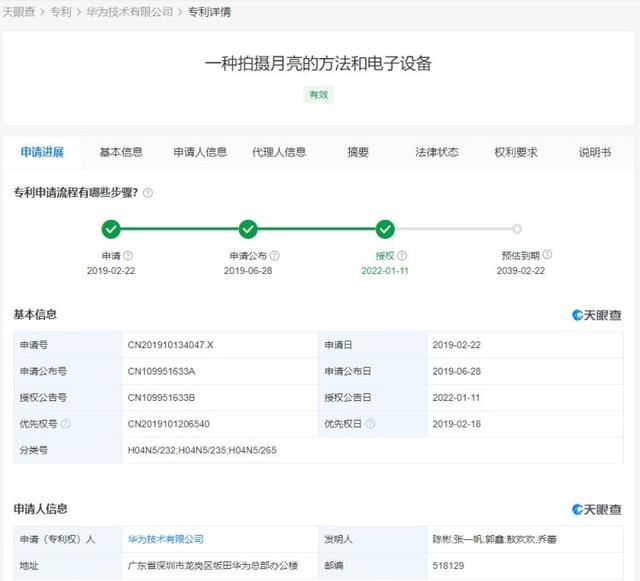Open 华为技术有限公司 applicant link
This screenshot has height=581, width=640.
click(166, 539)
